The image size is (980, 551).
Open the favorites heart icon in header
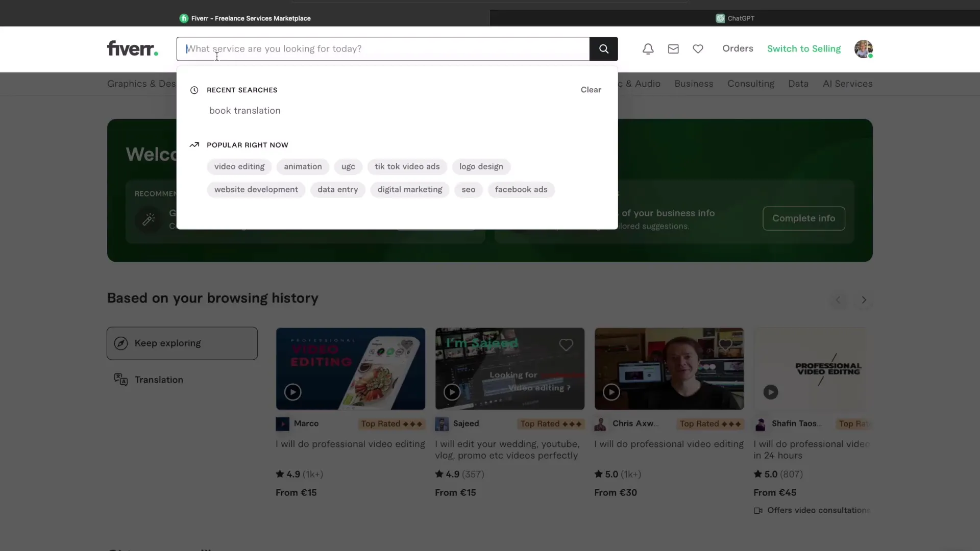pyautogui.click(x=698, y=49)
